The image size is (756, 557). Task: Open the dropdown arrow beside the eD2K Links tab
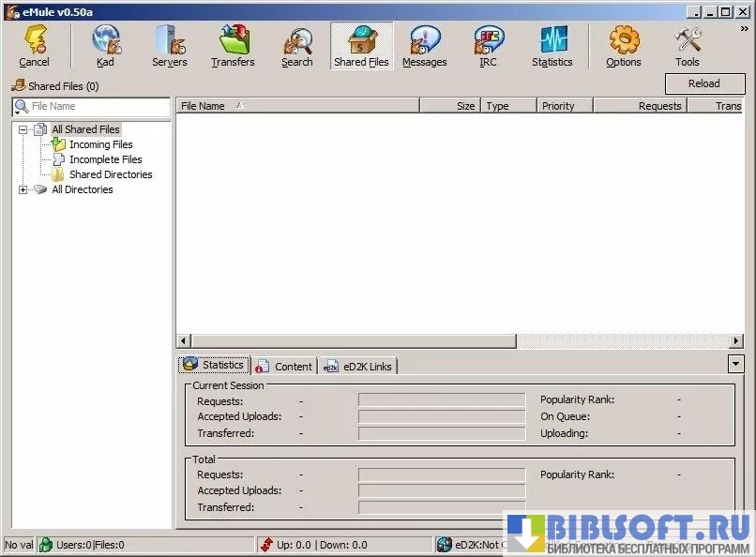pyautogui.click(x=736, y=364)
